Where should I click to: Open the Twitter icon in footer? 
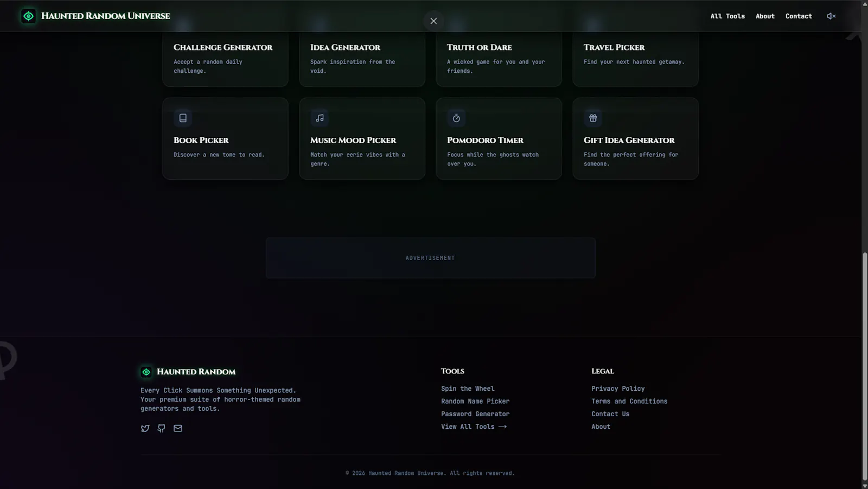(x=145, y=428)
